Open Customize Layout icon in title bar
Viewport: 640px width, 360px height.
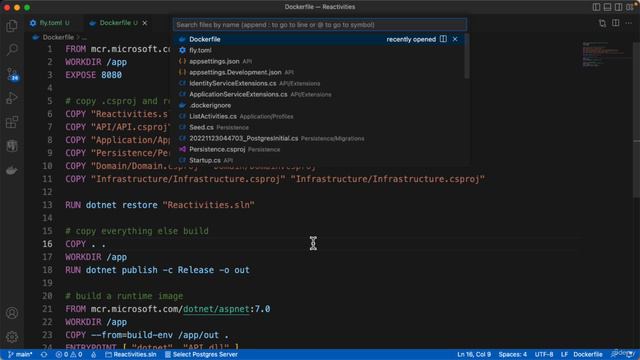pyautogui.click(x=630, y=7)
